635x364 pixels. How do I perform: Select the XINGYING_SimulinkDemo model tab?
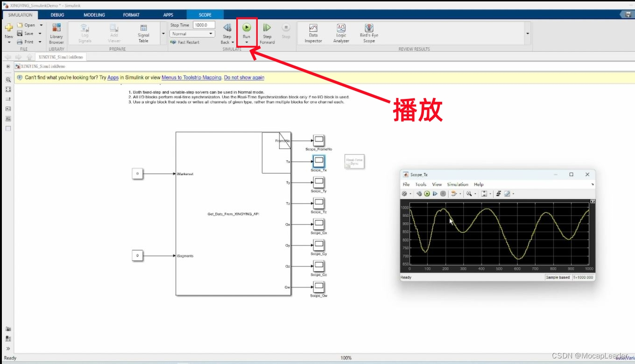[x=61, y=57]
